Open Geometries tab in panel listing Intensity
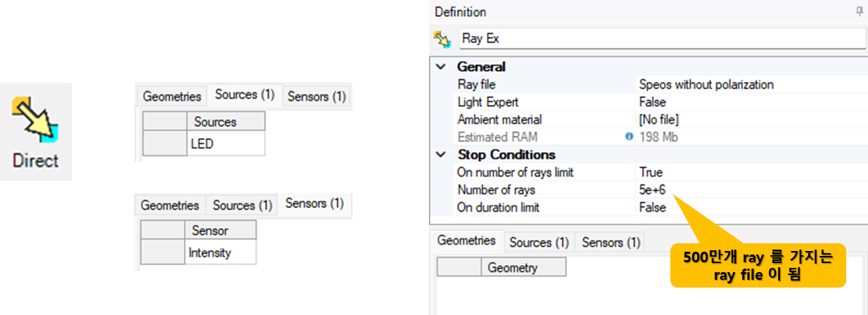This screenshot has height=315, width=868. (x=170, y=205)
